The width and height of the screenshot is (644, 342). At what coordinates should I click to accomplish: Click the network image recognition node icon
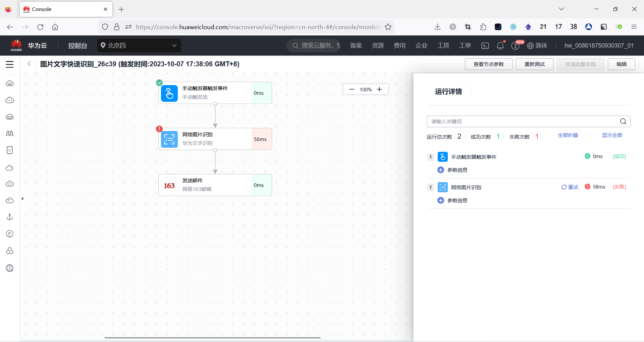coord(169,139)
